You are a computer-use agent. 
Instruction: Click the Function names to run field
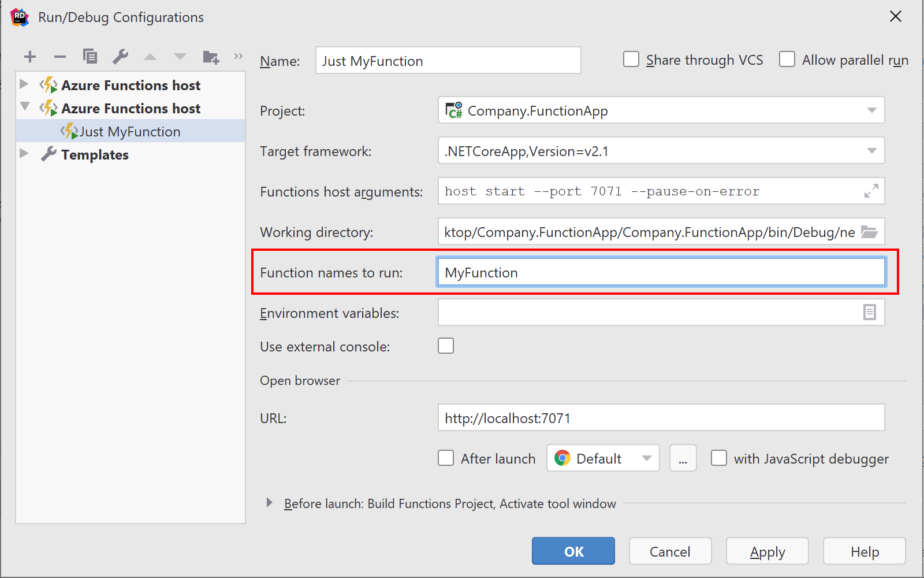(x=661, y=272)
